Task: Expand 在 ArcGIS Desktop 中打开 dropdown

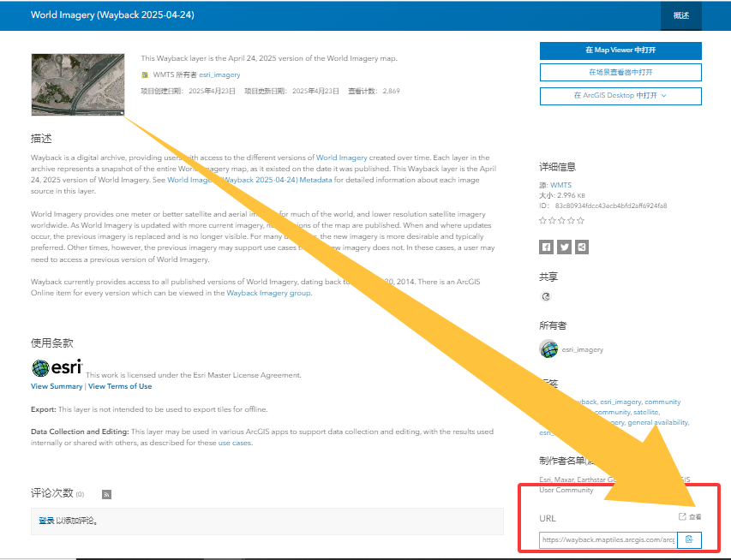Action: click(620, 96)
